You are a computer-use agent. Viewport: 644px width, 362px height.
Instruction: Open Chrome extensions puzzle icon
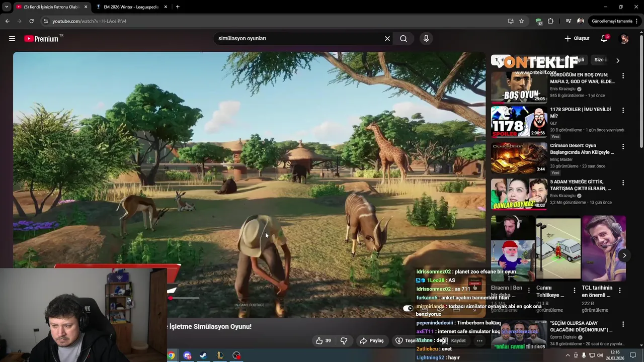[x=550, y=21]
